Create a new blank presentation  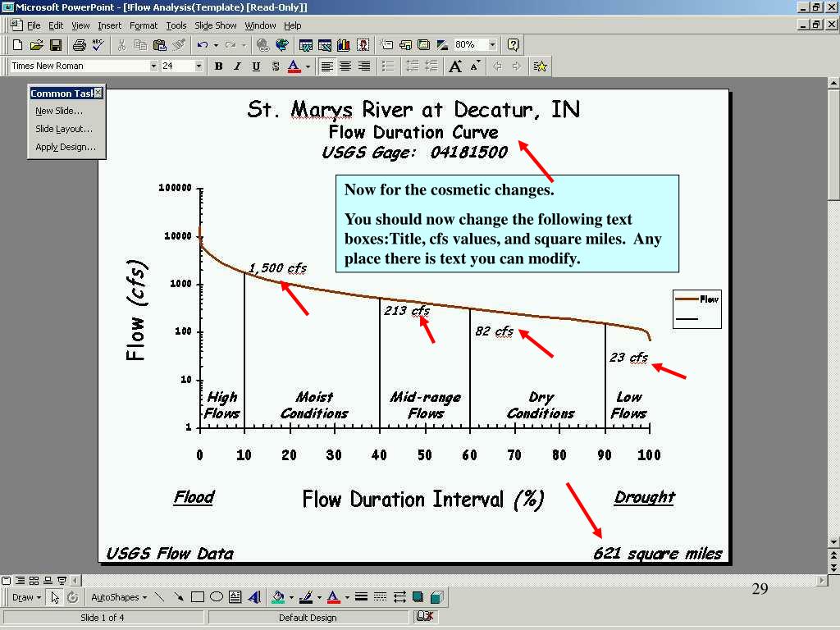click(17, 45)
